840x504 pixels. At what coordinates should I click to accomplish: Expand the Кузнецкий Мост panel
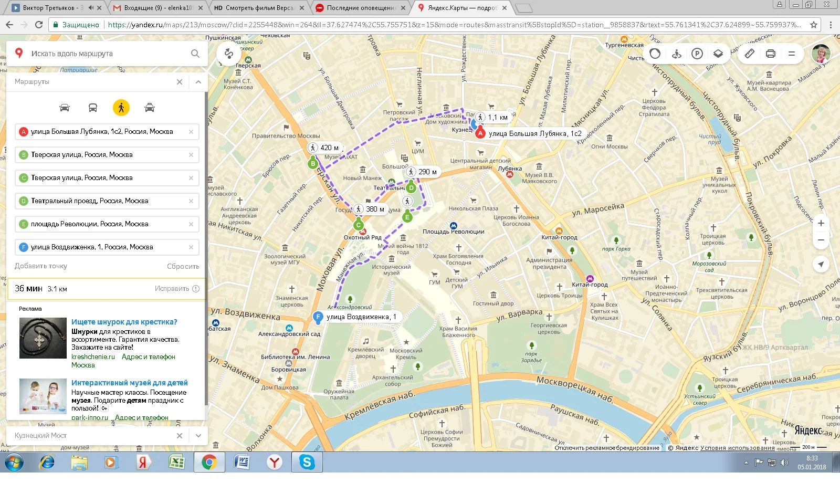click(x=198, y=436)
